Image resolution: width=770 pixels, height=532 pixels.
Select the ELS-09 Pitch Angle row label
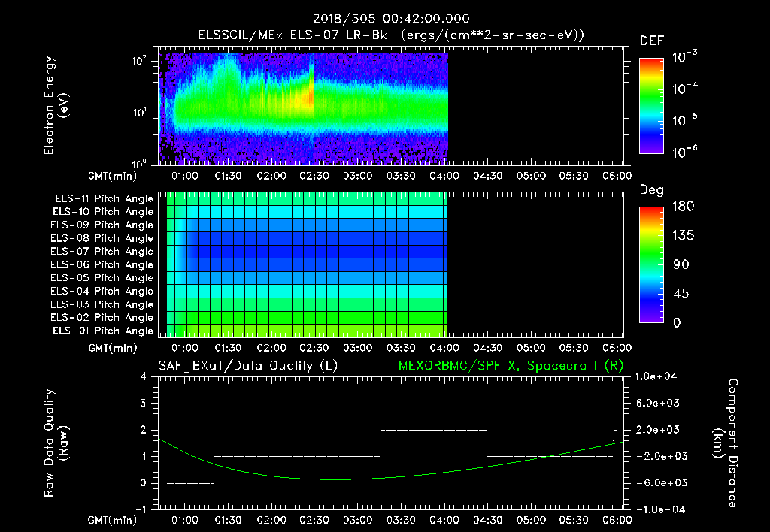click(102, 225)
